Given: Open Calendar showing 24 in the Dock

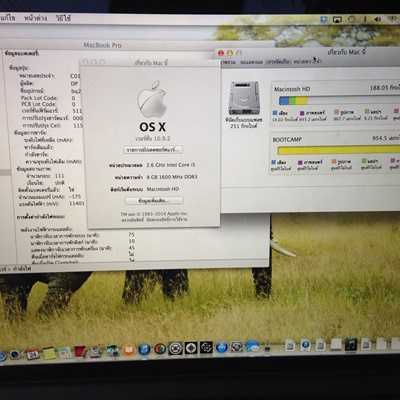Looking at the screenshot, I should tap(33, 354).
